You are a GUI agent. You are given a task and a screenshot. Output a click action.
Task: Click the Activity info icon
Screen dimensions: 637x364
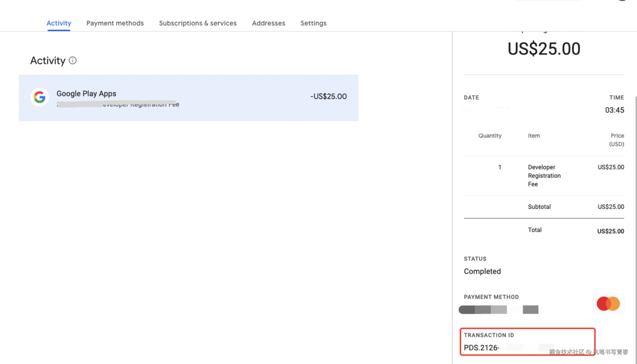coord(73,61)
